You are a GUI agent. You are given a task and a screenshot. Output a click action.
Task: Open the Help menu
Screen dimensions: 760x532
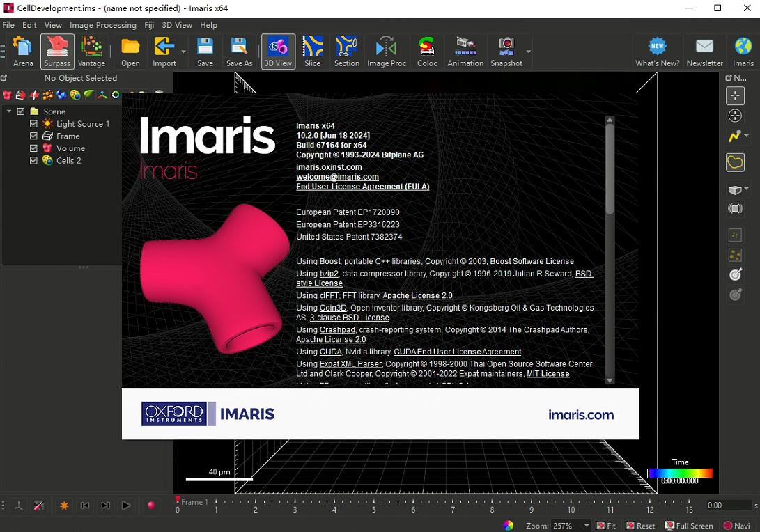coord(208,24)
